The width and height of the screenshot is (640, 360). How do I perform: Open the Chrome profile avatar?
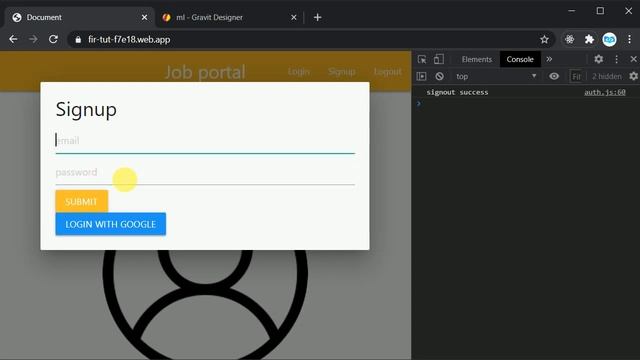tap(609, 39)
